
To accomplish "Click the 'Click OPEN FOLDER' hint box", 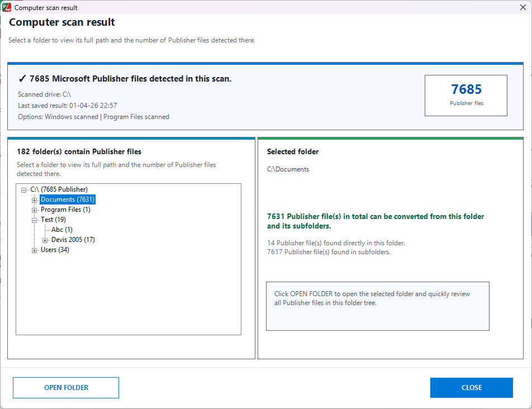I will pos(378,306).
